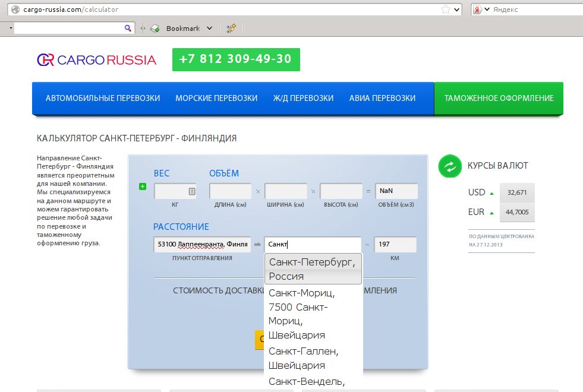Screen dimensions: 583x392
Task: Click the icon inside weight field
Action: click(x=191, y=191)
